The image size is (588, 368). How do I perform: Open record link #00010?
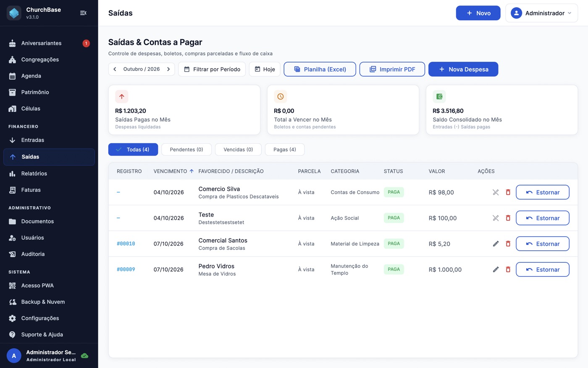click(x=126, y=244)
